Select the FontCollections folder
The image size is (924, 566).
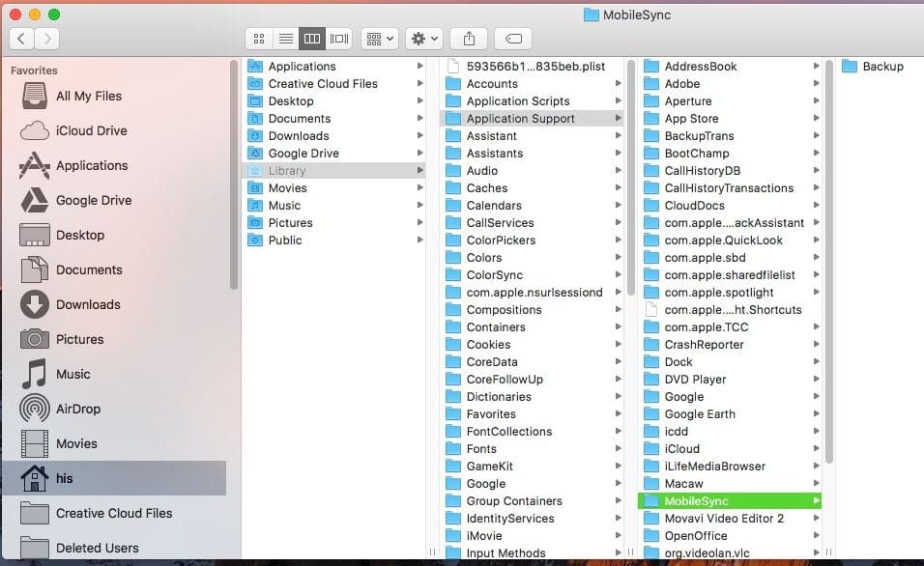pyautogui.click(x=532, y=432)
